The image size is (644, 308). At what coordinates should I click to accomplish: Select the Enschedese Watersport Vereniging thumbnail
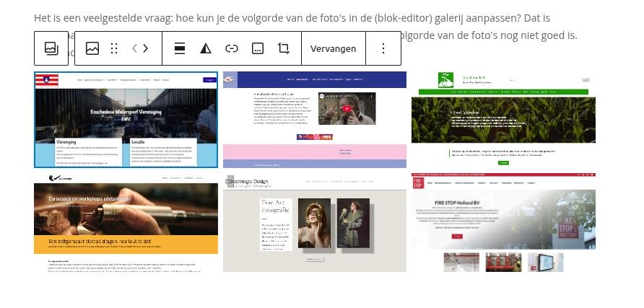click(x=126, y=120)
